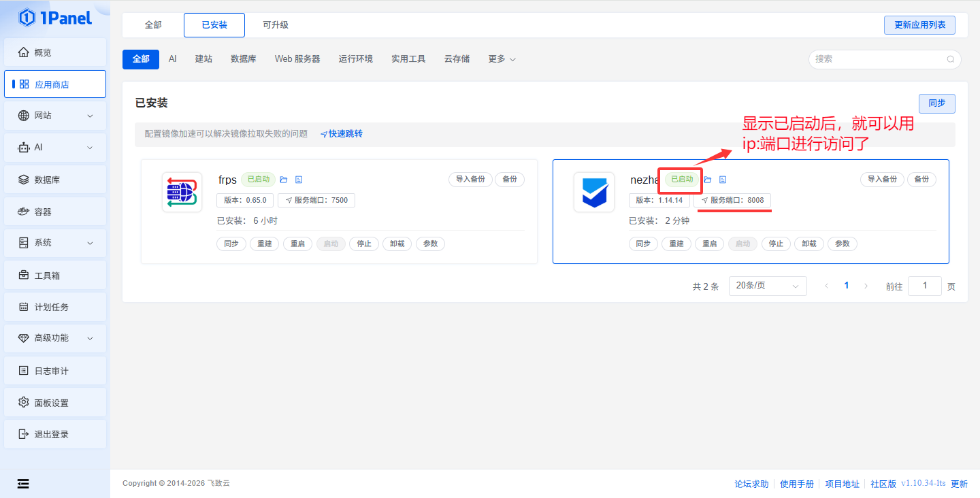Click the frps app logo icon
The height and width of the screenshot is (498, 980).
coord(182,192)
